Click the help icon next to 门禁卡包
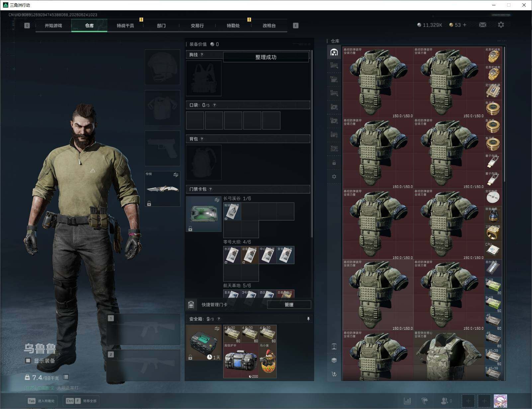 tap(211, 189)
